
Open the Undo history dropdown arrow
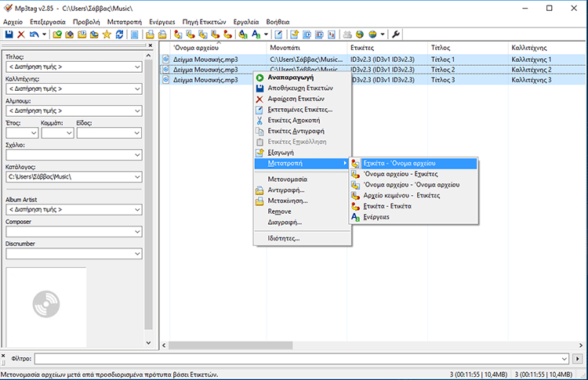44,34
